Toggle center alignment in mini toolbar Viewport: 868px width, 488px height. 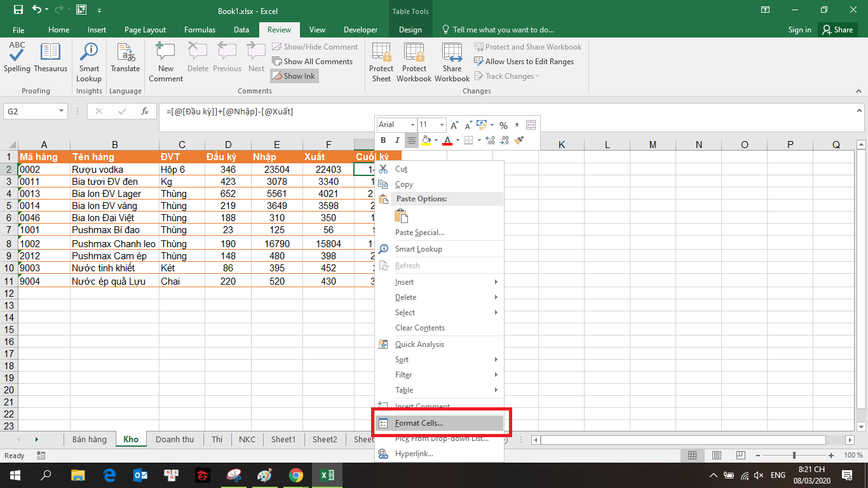pos(411,140)
